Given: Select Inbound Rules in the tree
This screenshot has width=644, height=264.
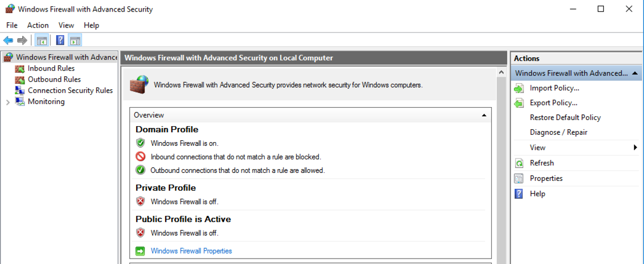Looking at the screenshot, I should click(50, 68).
